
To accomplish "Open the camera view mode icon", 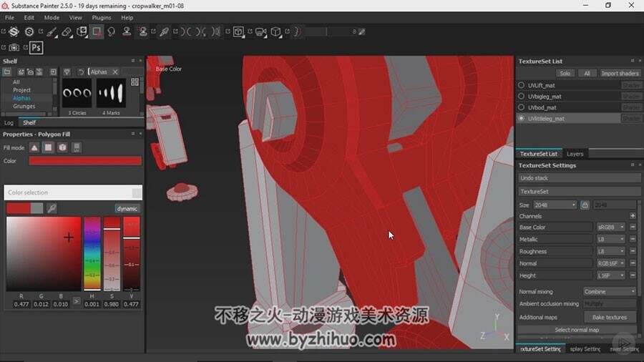I will [260, 32].
